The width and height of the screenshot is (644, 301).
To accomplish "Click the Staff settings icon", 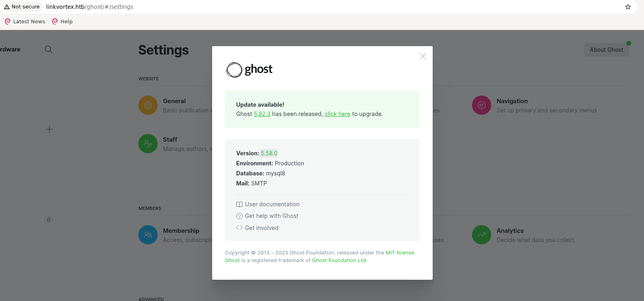I will 148,144.
